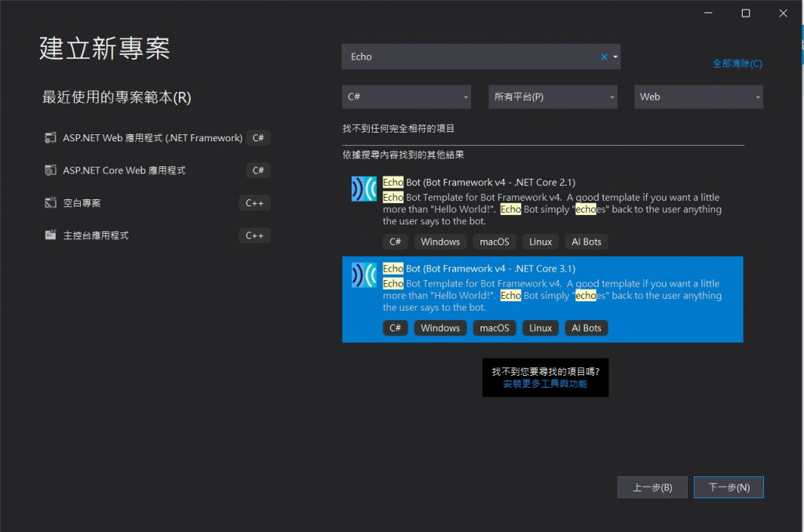This screenshot has height=532, width=804.
Task: Click the 最近使用的專案範本(R) heading
Action: 116,97
